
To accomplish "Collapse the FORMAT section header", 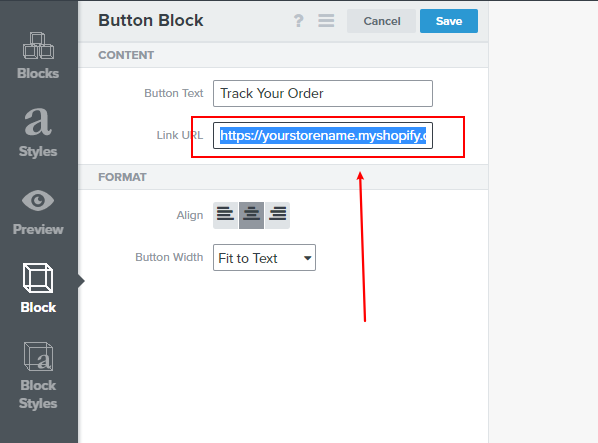I will 283,177.
